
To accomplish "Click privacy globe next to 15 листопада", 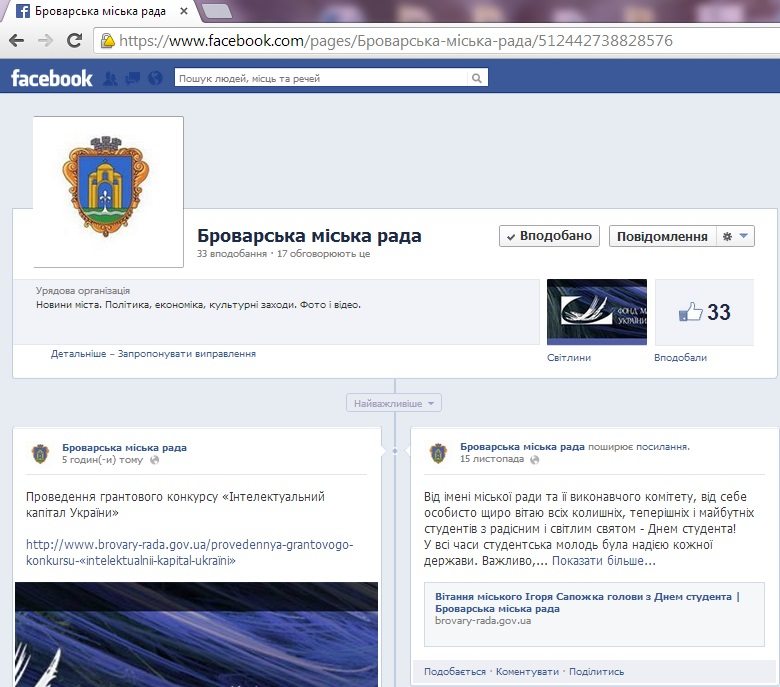I will (x=535, y=460).
